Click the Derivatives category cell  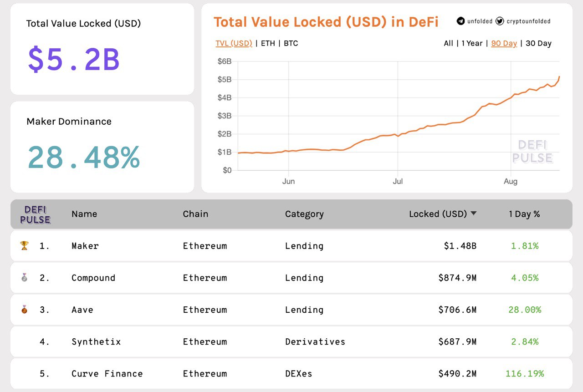pos(315,341)
